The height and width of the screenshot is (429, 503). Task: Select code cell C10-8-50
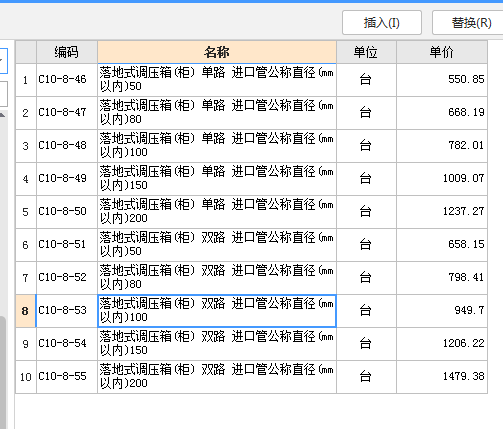(67, 212)
